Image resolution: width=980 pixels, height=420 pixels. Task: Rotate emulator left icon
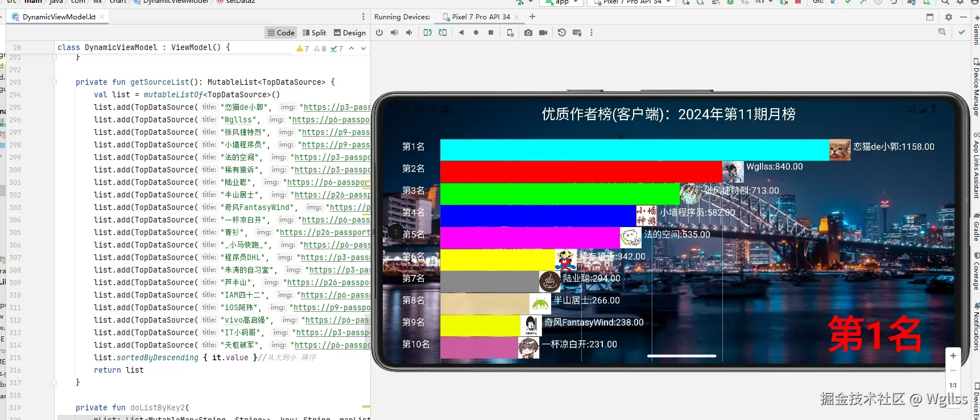[428, 32]
